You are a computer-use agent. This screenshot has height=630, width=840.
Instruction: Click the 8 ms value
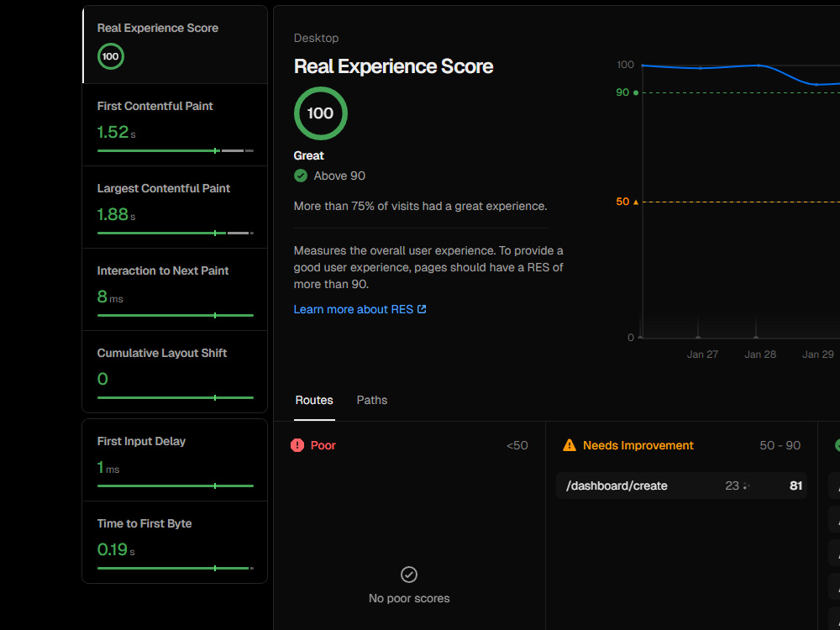point(110,297)
